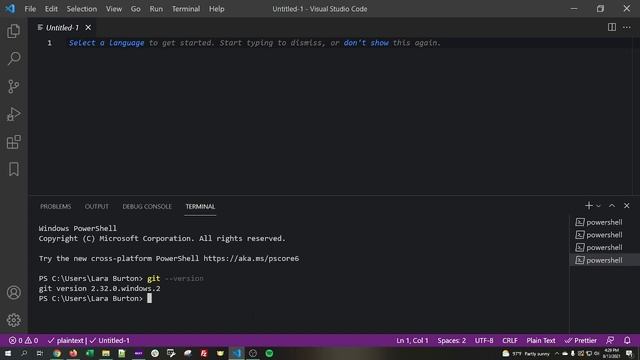The width and height of the screenshot is (640, 360).
Task: Switch to the Output panel tab
Action: (97, 207)
